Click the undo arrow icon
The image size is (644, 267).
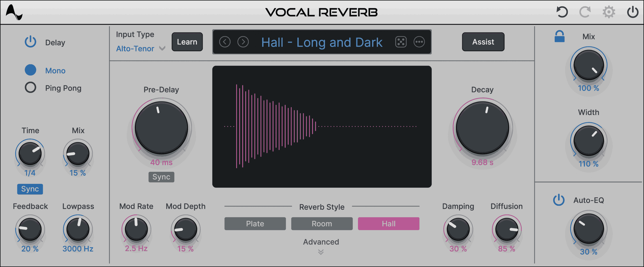[x=562, y=12]
